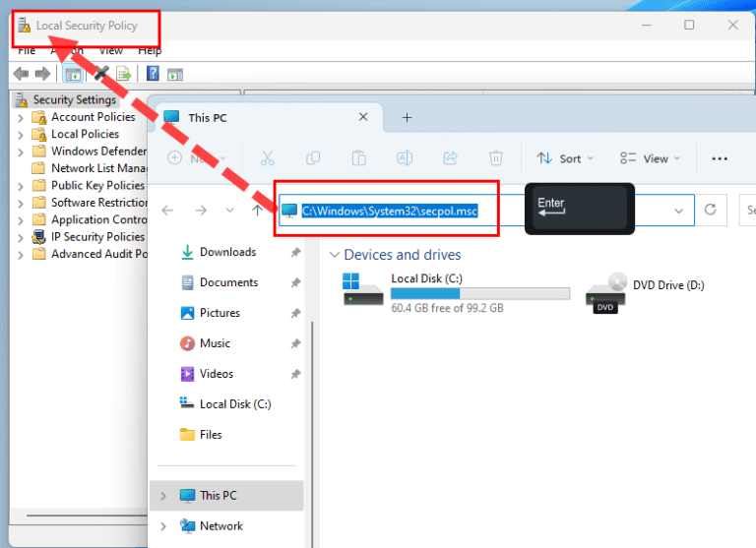The image size is (756, 548).
Task: Click the Up arrow navigation button
Action: (258, 210)
